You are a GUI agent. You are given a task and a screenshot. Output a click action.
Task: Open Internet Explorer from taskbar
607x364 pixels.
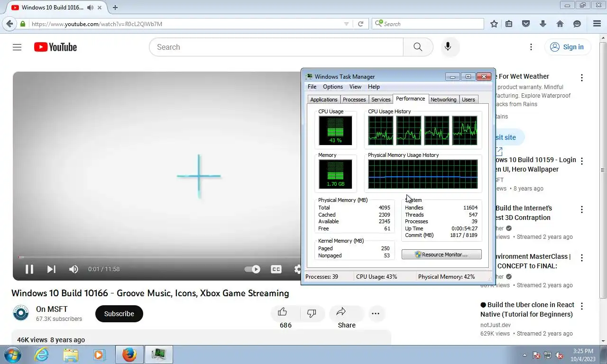42,355
